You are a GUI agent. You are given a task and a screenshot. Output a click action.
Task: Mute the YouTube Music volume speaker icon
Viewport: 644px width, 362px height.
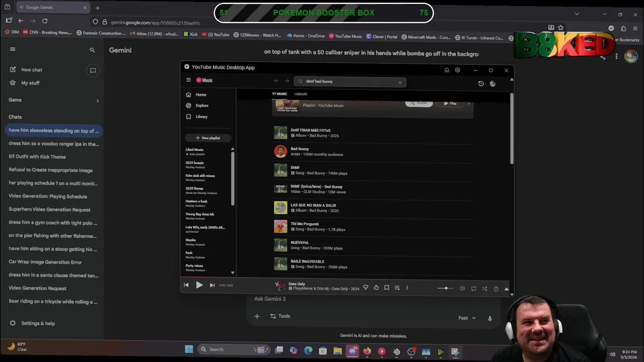point(462,289)
